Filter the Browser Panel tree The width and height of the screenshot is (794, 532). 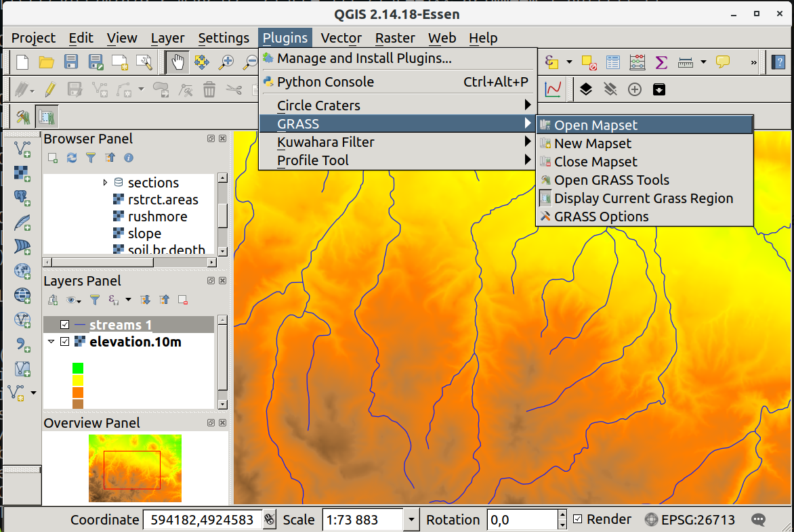tap(91, 158)
